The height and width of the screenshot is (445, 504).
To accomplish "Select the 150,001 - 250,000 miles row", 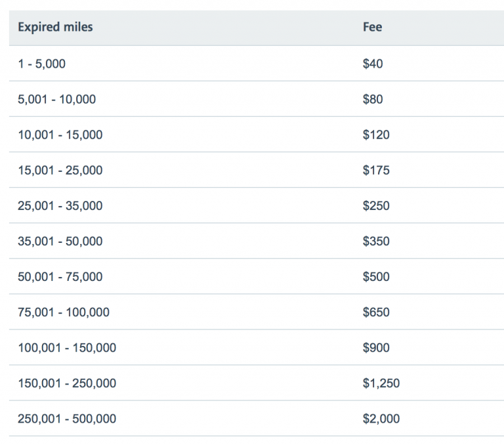I will pyautogui.click(x=67, y=383).
